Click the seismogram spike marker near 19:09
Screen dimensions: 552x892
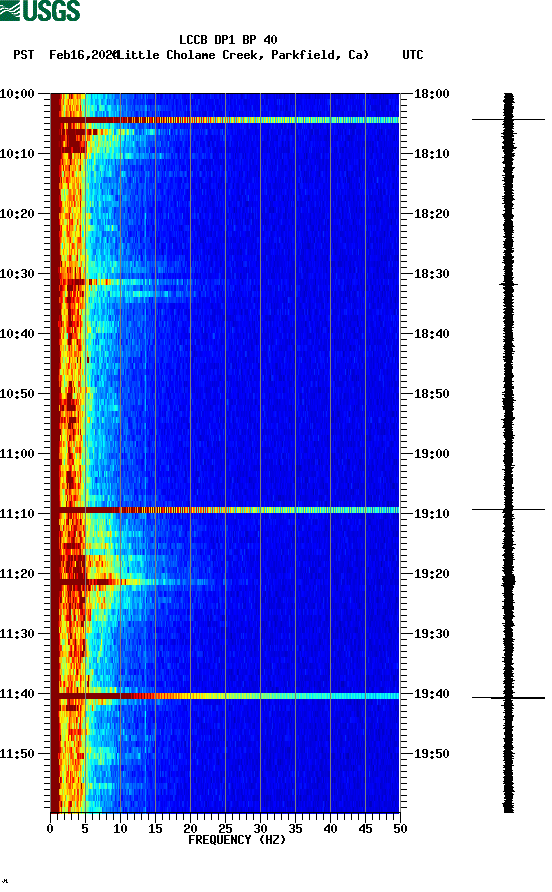tap(508, 510)
